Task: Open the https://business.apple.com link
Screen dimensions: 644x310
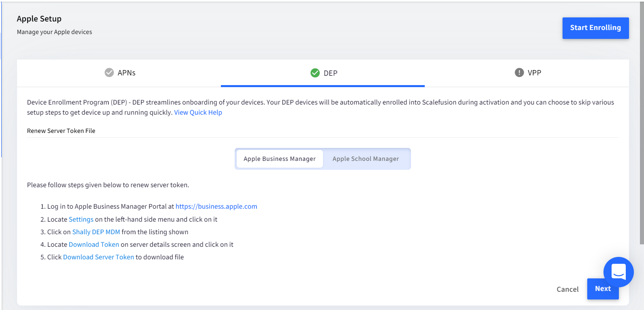Action: 216,207
